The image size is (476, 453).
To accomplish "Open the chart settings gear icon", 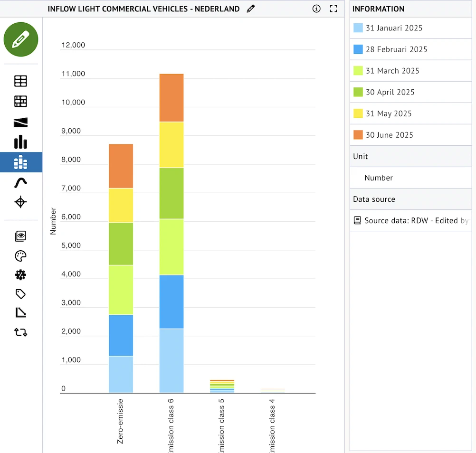I will 20,275.
